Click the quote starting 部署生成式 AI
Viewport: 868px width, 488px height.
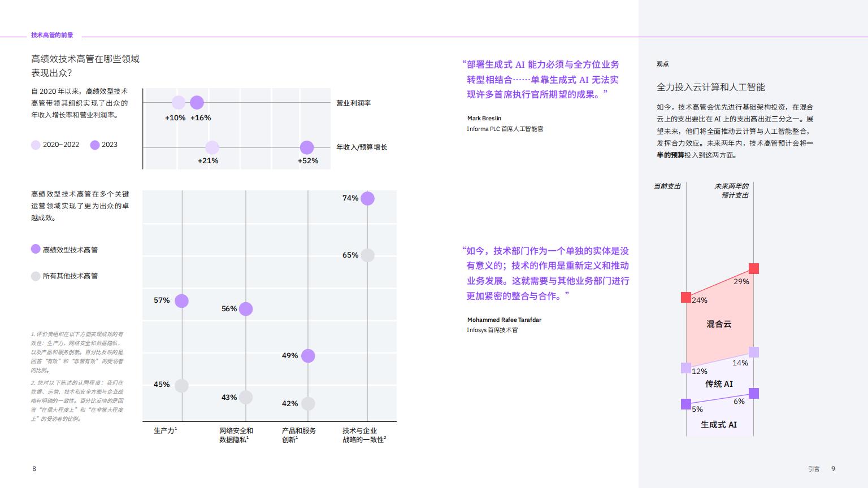point(540,80)
